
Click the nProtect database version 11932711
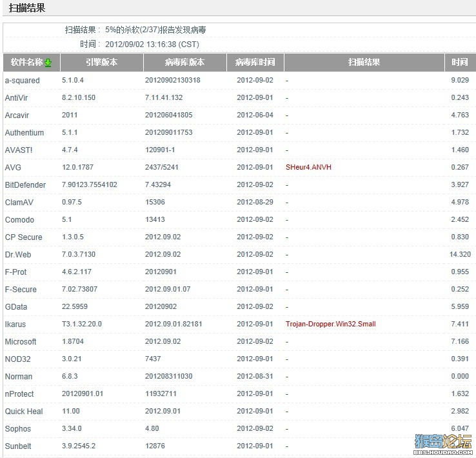161,393
